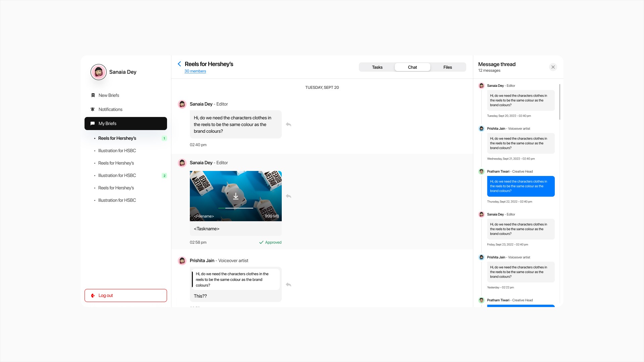Click the Notifications bell icon
The height and width of the screenshot is (362, 644).
click(93, 109)
